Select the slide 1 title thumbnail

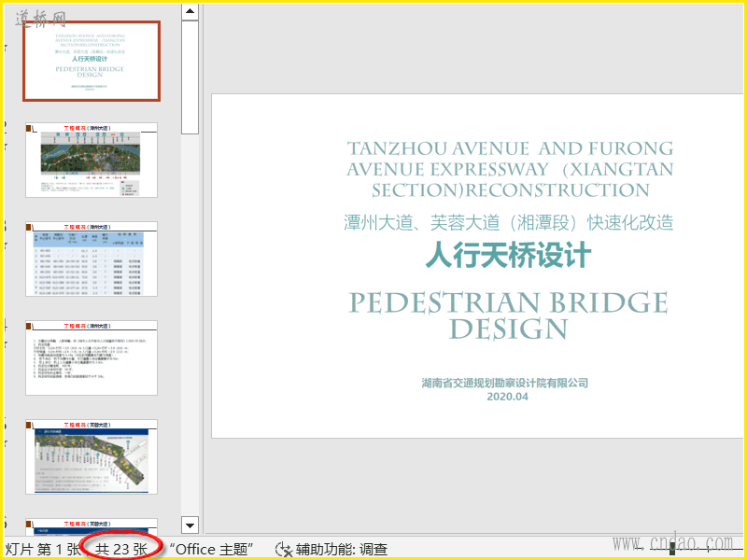[92, 61]
